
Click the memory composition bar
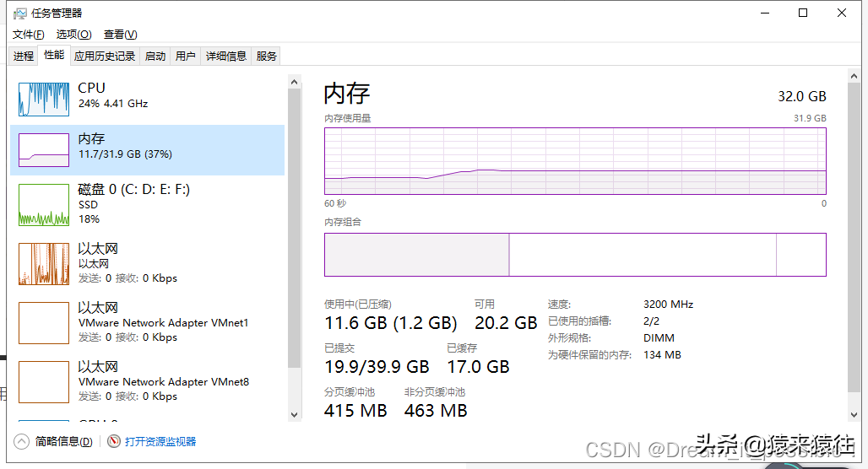coord(575,255)
